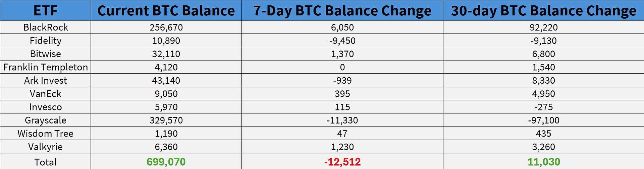Select the VanEck 30-day value 4,950

(x=543, y=94)
